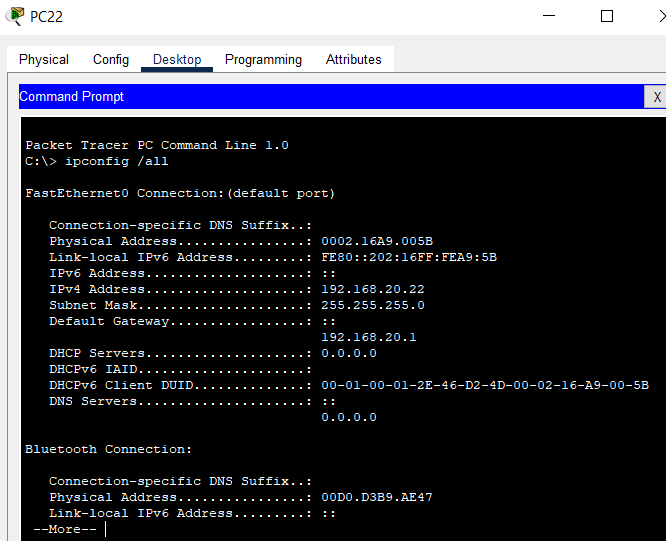Image resolution: width=666 pixels, height=541 pixels.
Task: Click the Command Prompt blue title bar
Action: 331,96
